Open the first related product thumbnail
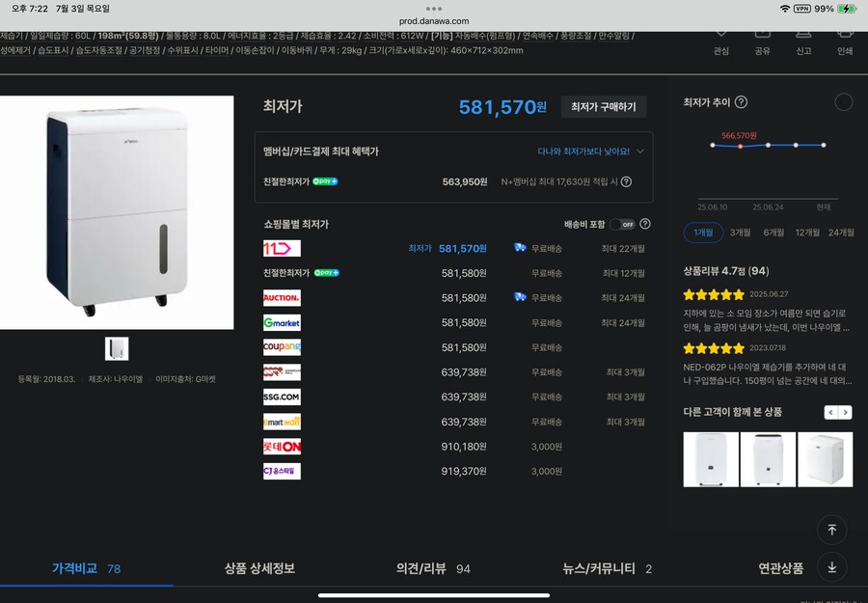 [x=711, y=459]
